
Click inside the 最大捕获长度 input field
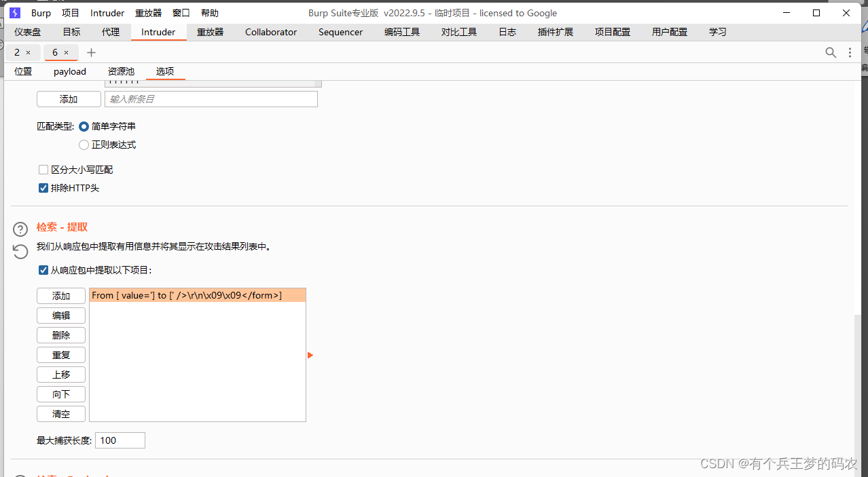click(x=120, y=440)
